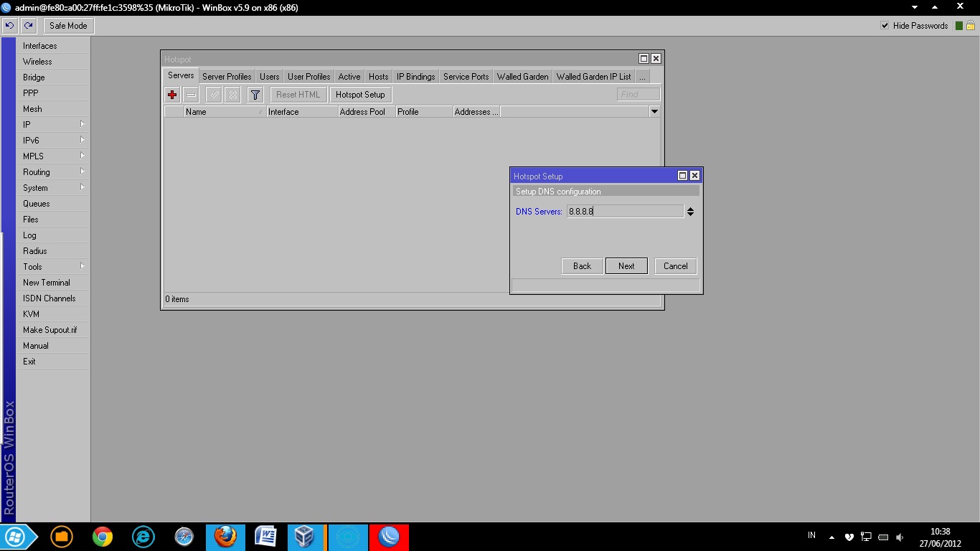980x551 pixels.
Task: Click Make Supout.rif in sidebar
Action: click(54, 330)
